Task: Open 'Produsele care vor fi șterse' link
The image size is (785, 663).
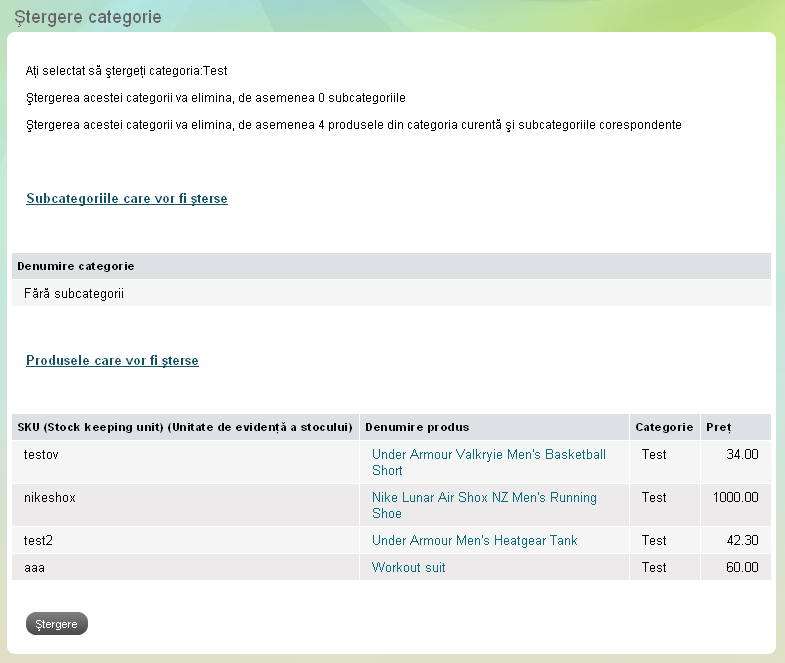Action: (112, 361)
